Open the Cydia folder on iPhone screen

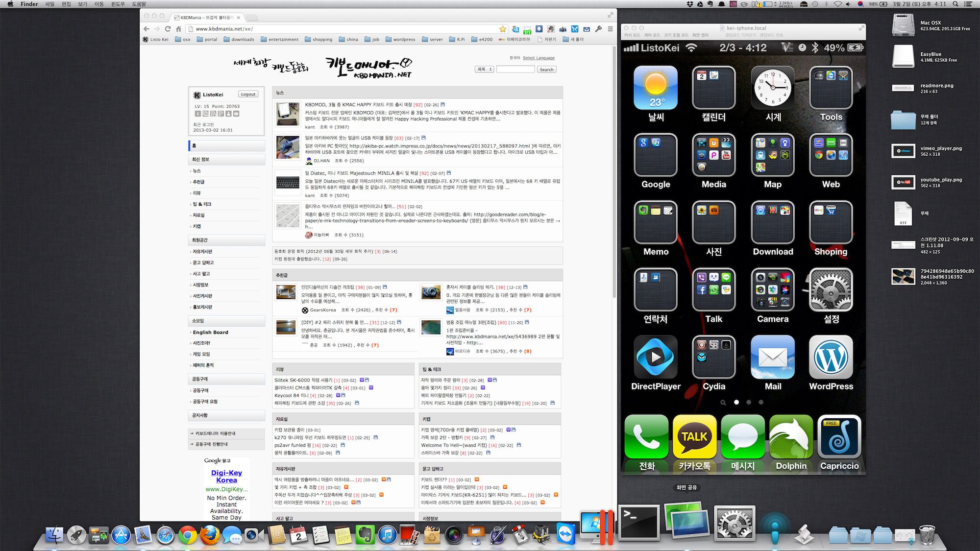tap(714, 357)
